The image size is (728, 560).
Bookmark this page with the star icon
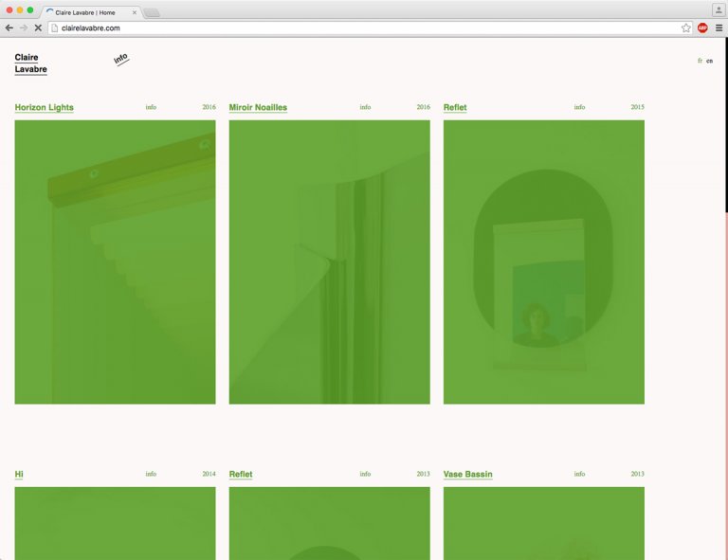685,28
